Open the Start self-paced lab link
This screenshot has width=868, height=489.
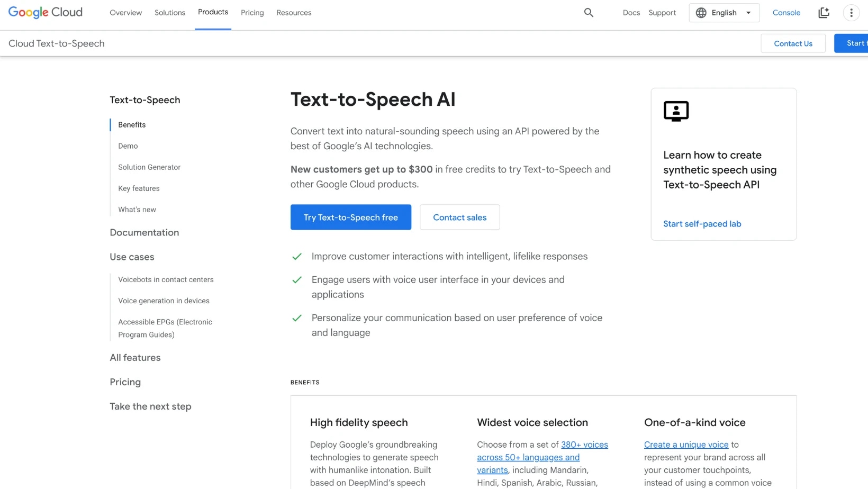702,224
